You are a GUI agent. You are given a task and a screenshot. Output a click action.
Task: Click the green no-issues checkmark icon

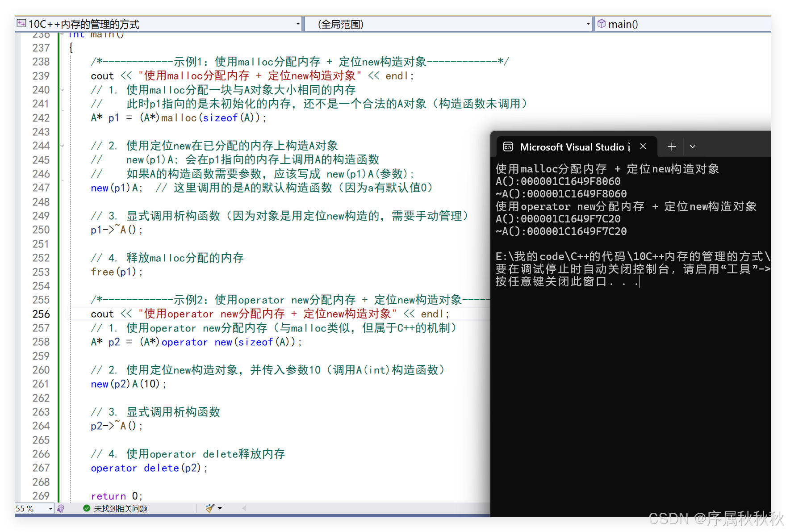(87, 508)
